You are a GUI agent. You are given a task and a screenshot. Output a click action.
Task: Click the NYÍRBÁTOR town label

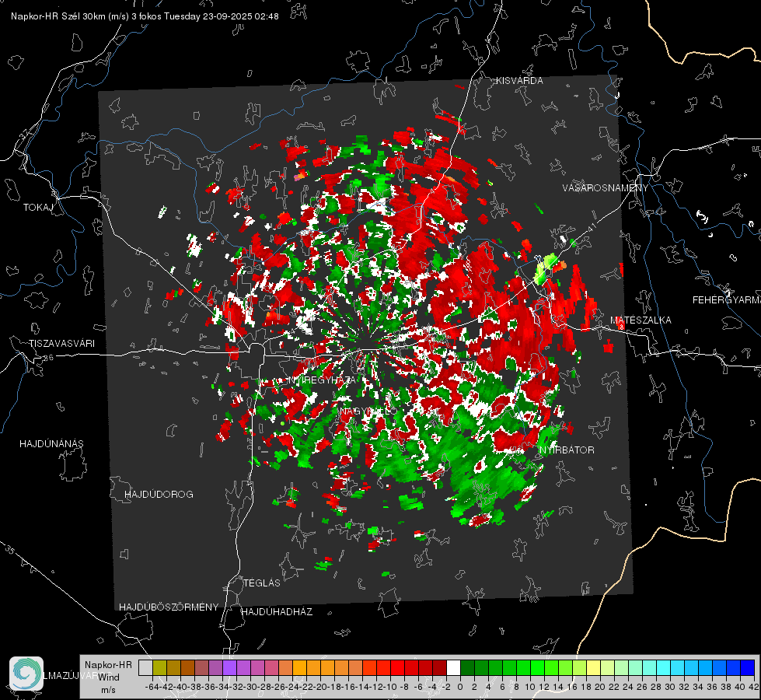[x=567, y=450]
